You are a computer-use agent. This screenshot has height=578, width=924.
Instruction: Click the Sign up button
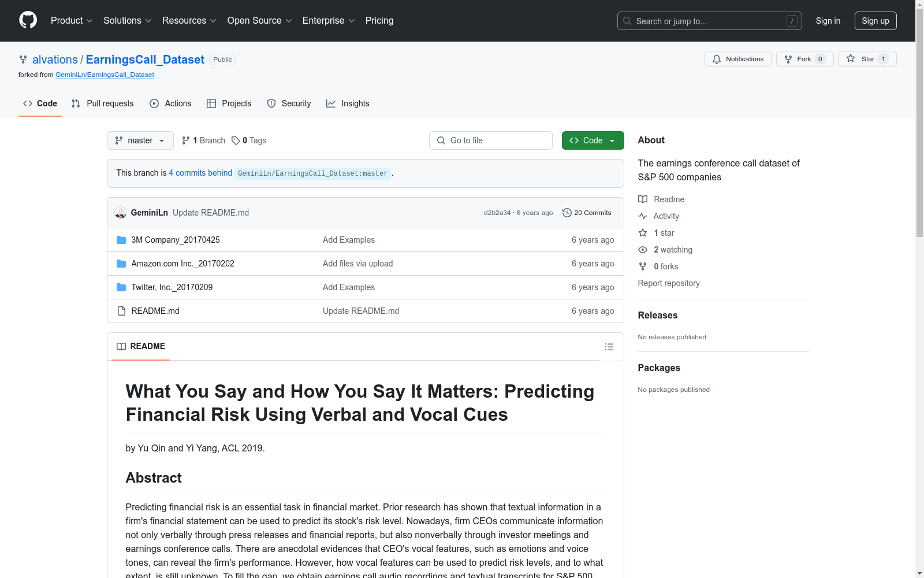click(x=875, y=20)
